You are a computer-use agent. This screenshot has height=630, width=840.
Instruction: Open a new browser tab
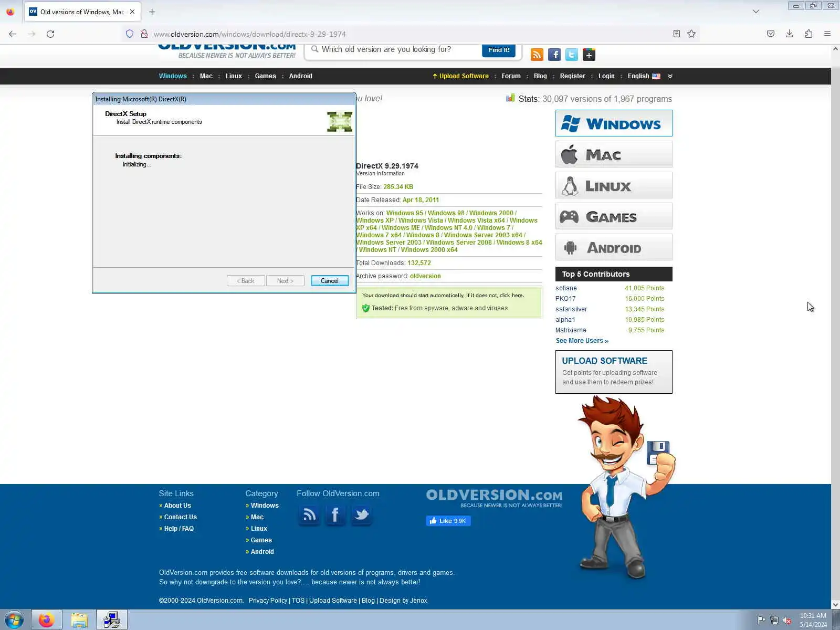pyautogui.click(x=152, y=12)
